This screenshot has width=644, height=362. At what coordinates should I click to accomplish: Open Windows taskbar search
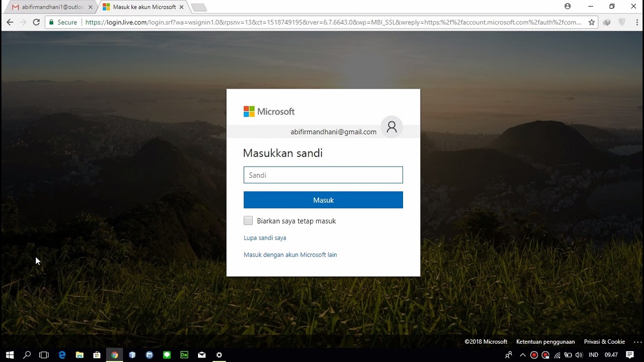(x=27, y=355)
